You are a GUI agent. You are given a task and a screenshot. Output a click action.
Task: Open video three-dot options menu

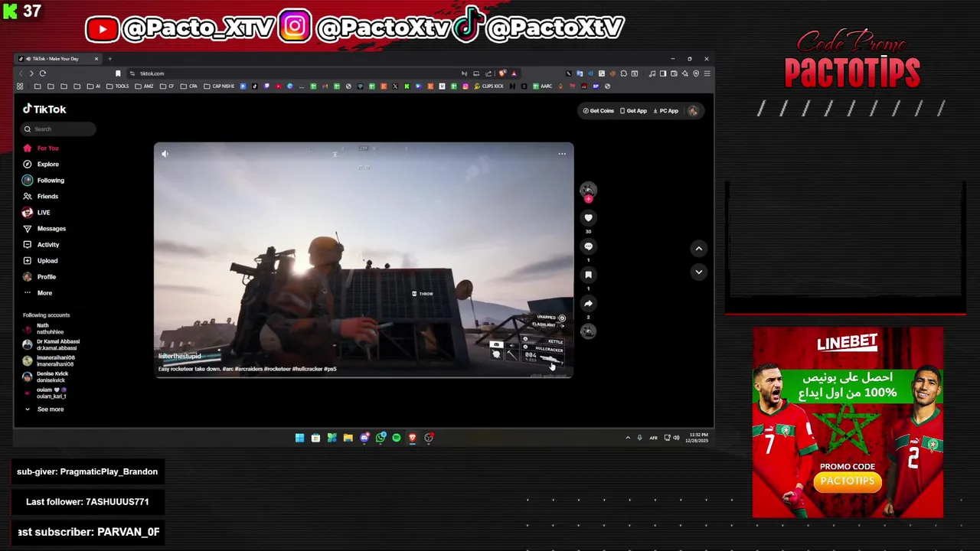click(x=562, y=154)
